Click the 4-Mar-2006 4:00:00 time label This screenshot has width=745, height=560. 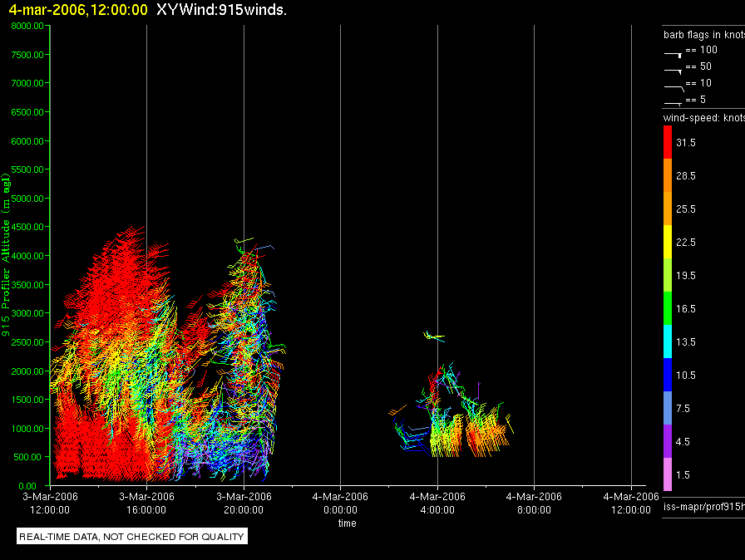(x=437, y=503)
